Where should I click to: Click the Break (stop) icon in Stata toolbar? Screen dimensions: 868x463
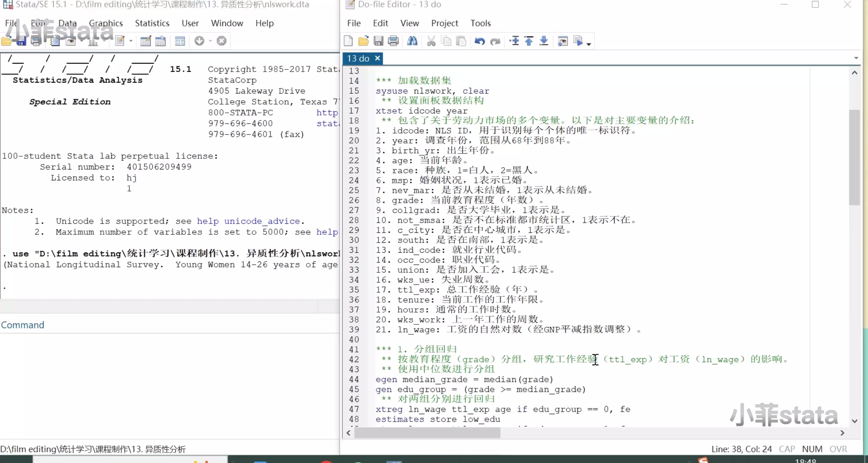coord(222,41)
